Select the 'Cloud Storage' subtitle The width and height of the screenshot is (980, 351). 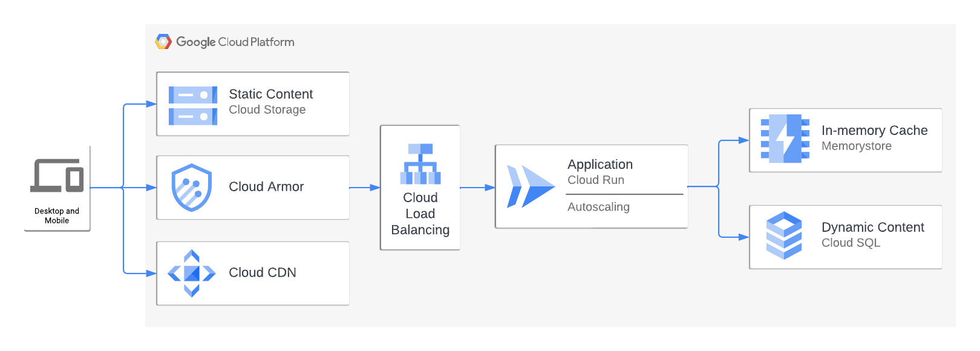point(267,110)
